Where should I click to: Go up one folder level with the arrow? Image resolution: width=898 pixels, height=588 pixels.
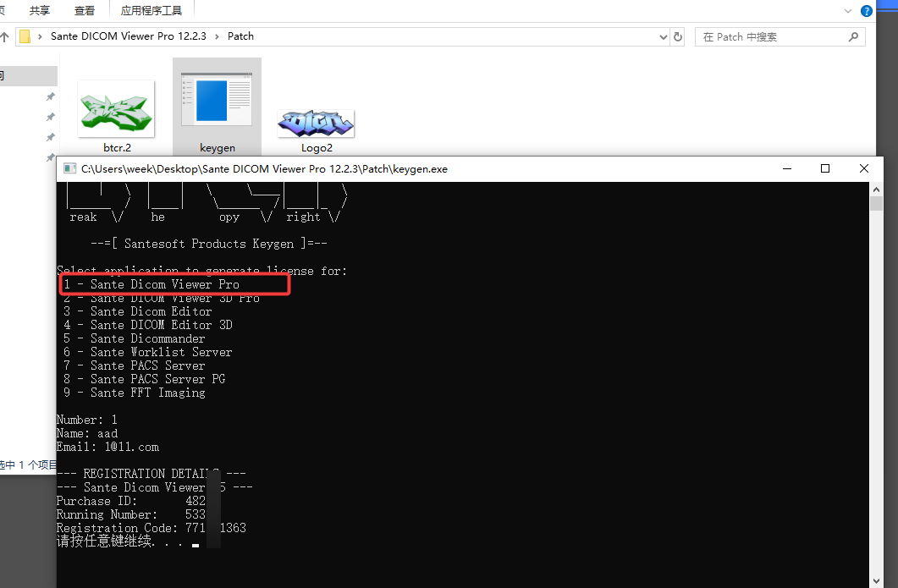(x=4, y=37)
